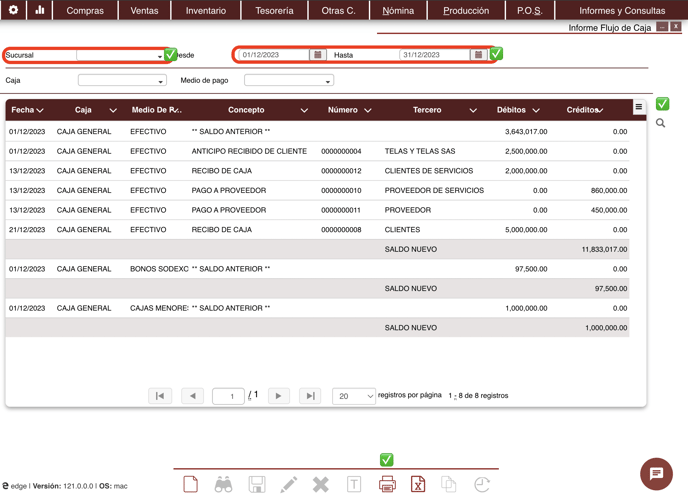Open the records per page dropdown

(354, 396)
